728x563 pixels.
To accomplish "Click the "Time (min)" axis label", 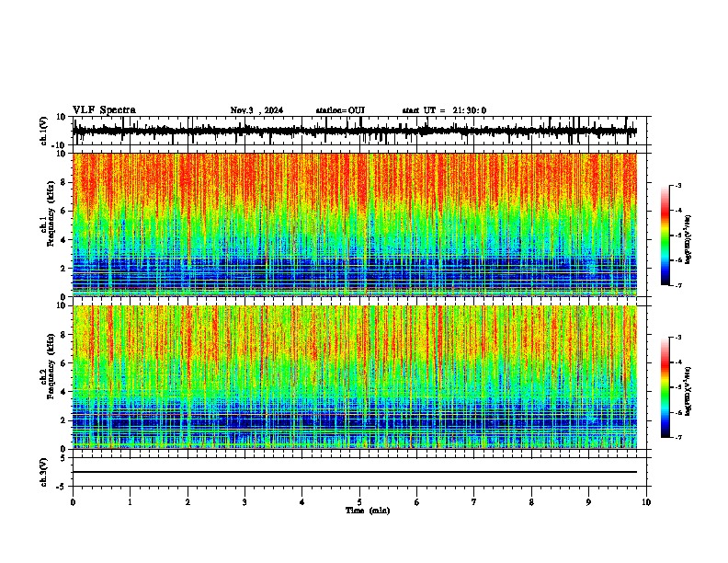I will coord(368,511).
